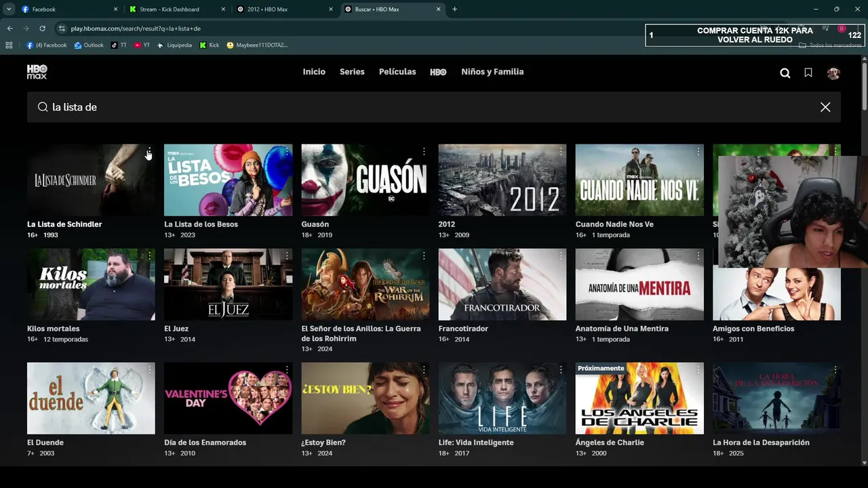
Task: Open options menu on El Juez card
Action: pyautogui.click(x=287, y=256)
